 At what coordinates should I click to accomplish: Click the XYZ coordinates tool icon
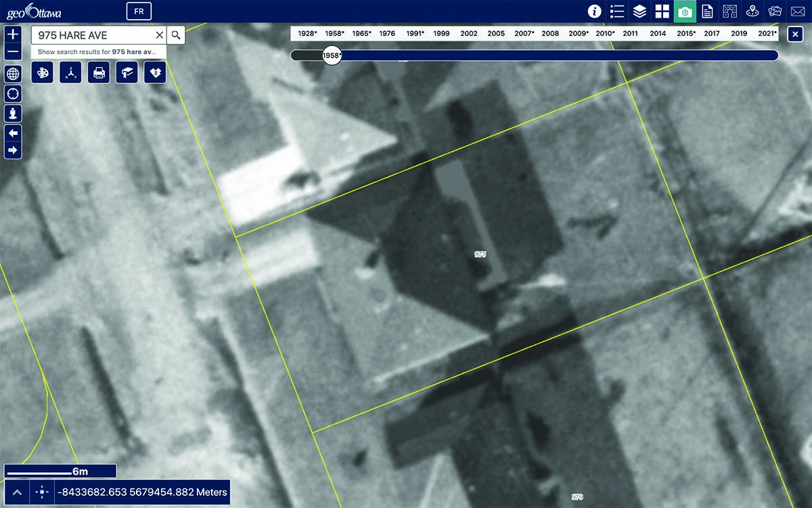pos(70,72)
